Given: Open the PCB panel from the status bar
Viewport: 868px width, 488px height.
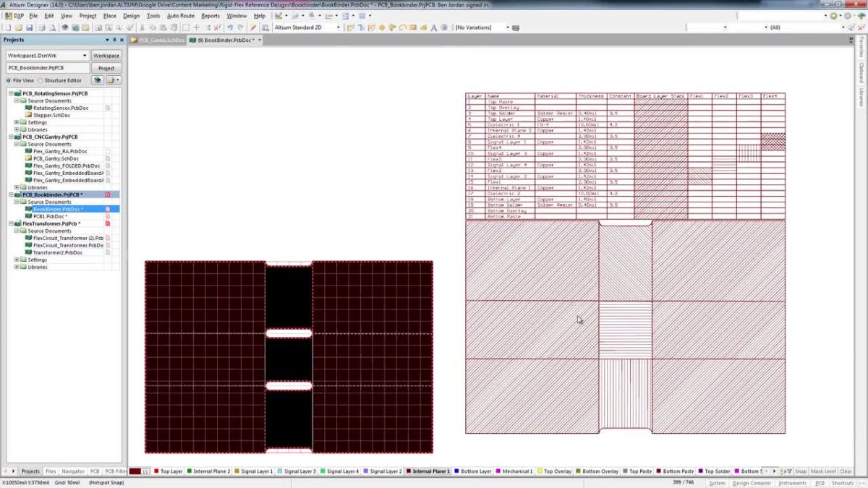Looking at the screenshot, I should (819, 482).
